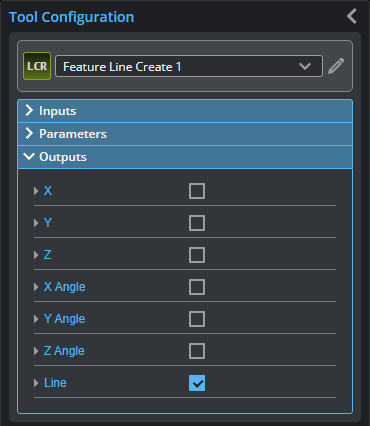370x426 pixels.
Task: Enable the Y output checkbox
Action: point(197,223)
